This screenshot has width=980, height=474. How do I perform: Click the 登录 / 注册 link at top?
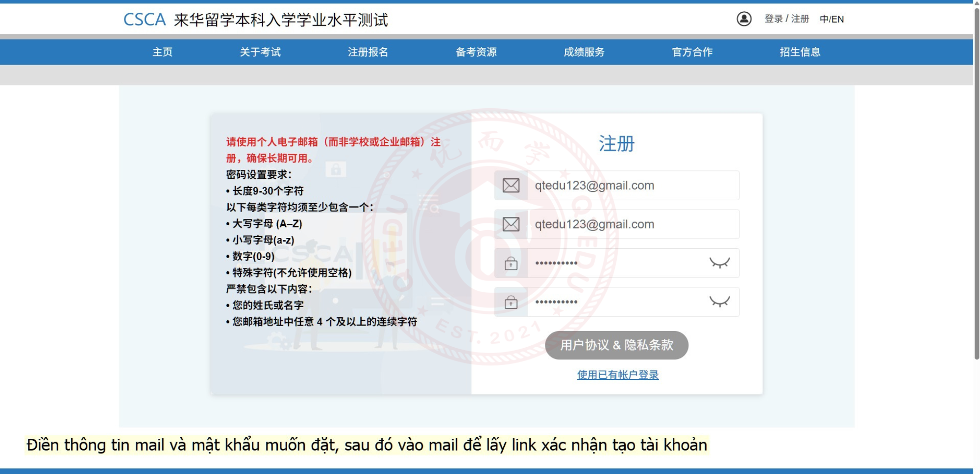[786, 19]
